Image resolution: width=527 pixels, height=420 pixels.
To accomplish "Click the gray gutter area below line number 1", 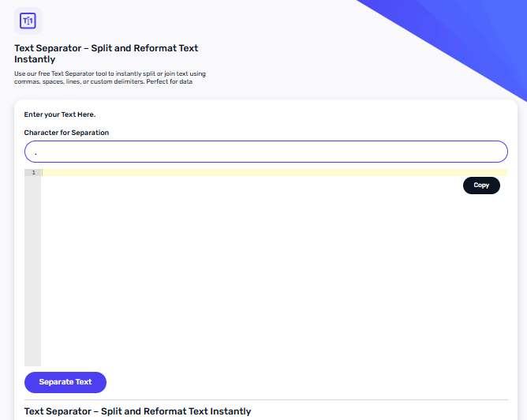I will click(32, 271).
